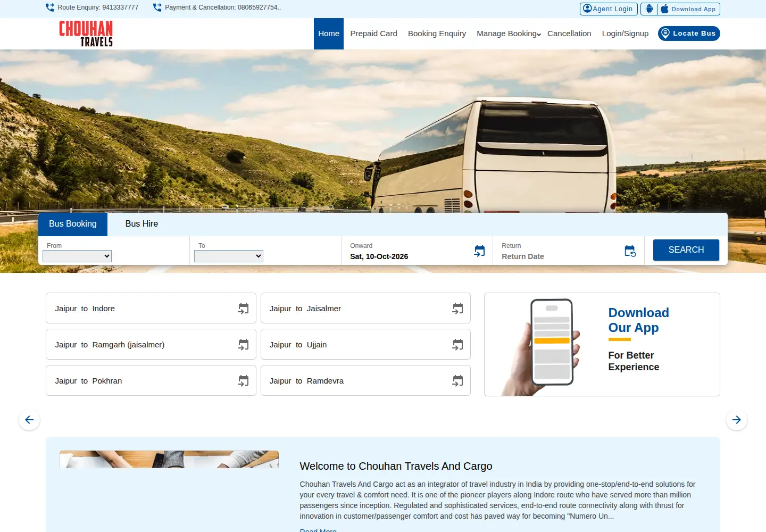Viewport: 766px width, 532px height.
Task: Click the Jaipur to Pokhran route text
Action: pos(88,381)
